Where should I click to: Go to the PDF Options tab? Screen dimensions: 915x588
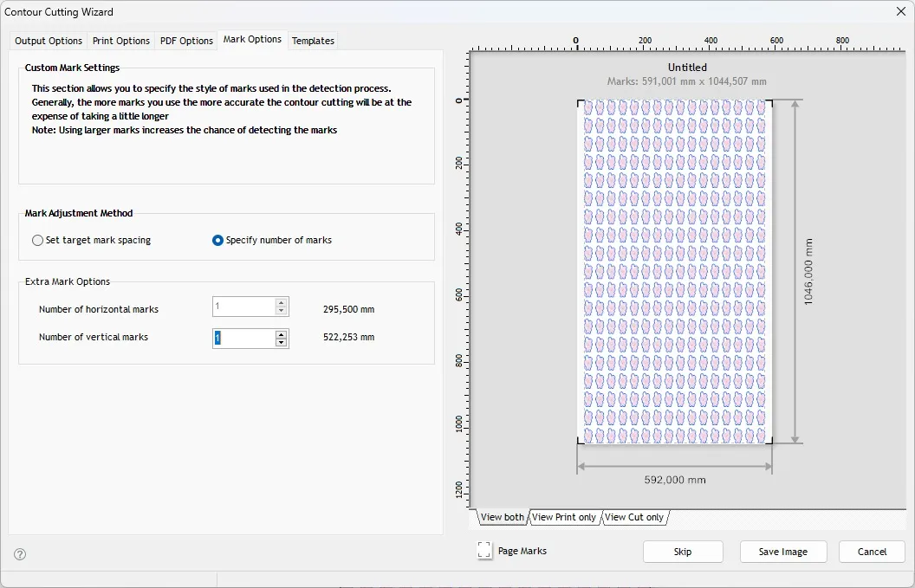[186, 41]
